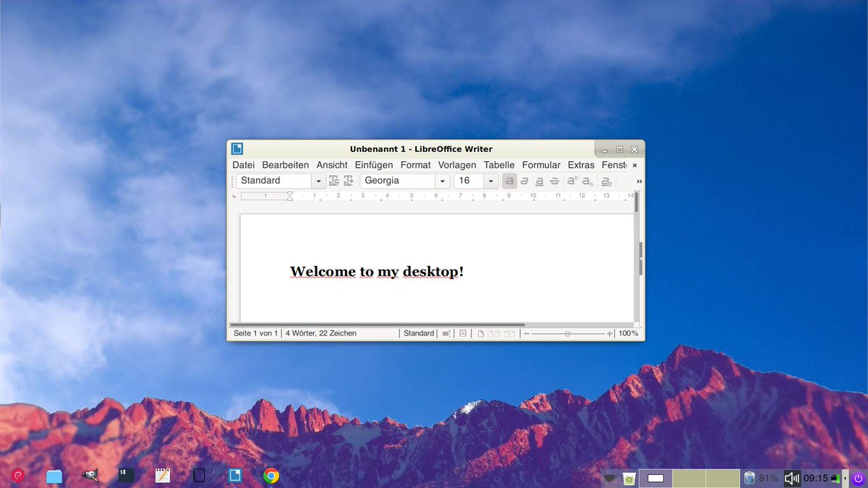Viewport: 868px width, 488px height.
Task: Enable superscript formatting
Action: [571, 181]
